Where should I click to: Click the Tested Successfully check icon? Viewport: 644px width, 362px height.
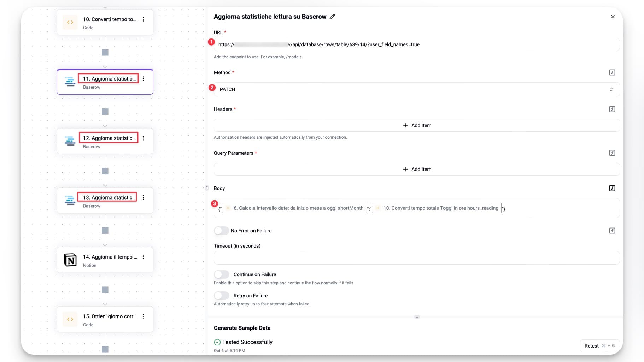[x=217, y=342]
